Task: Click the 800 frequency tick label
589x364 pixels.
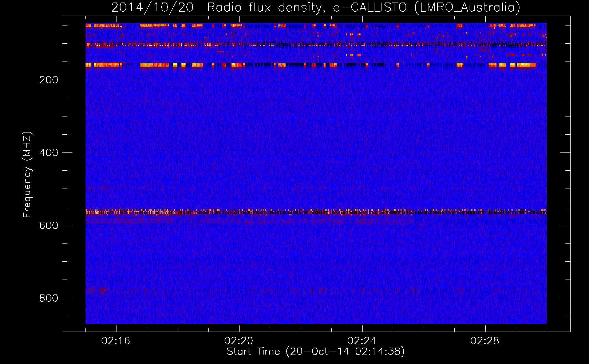Action: tap(49, 298)
